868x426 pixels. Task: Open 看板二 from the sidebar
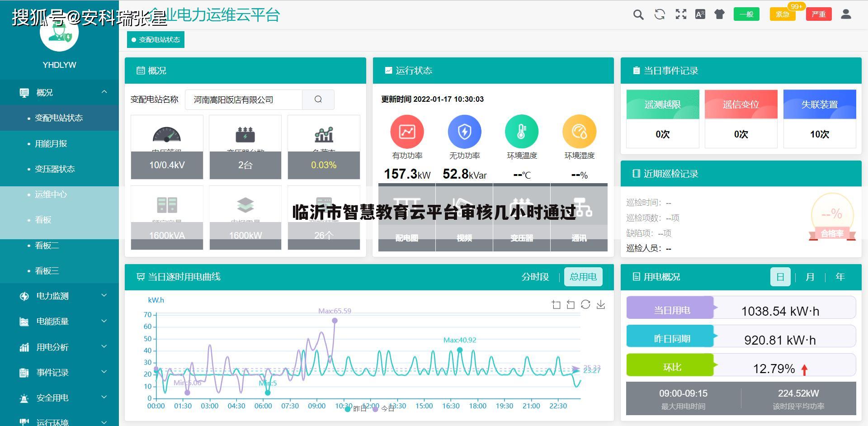(x=47, y=246)
